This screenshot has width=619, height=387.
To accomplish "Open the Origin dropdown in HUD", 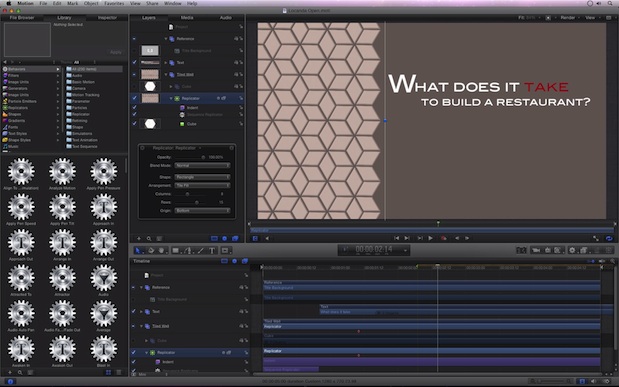I will coord(203,210).
